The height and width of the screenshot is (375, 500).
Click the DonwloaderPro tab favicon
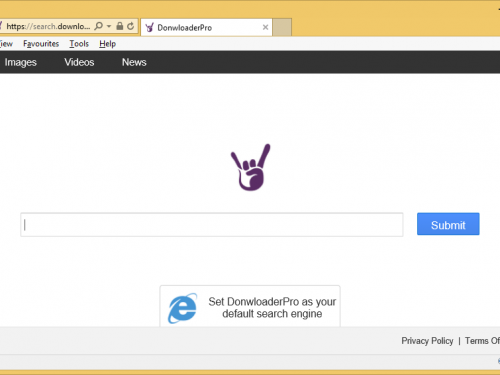tap(150, 27)
